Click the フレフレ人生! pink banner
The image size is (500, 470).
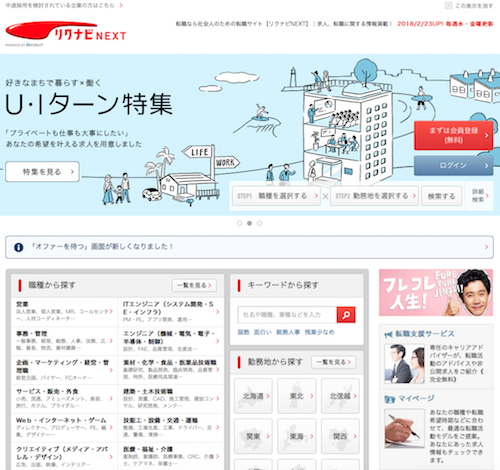click(436, 293)
